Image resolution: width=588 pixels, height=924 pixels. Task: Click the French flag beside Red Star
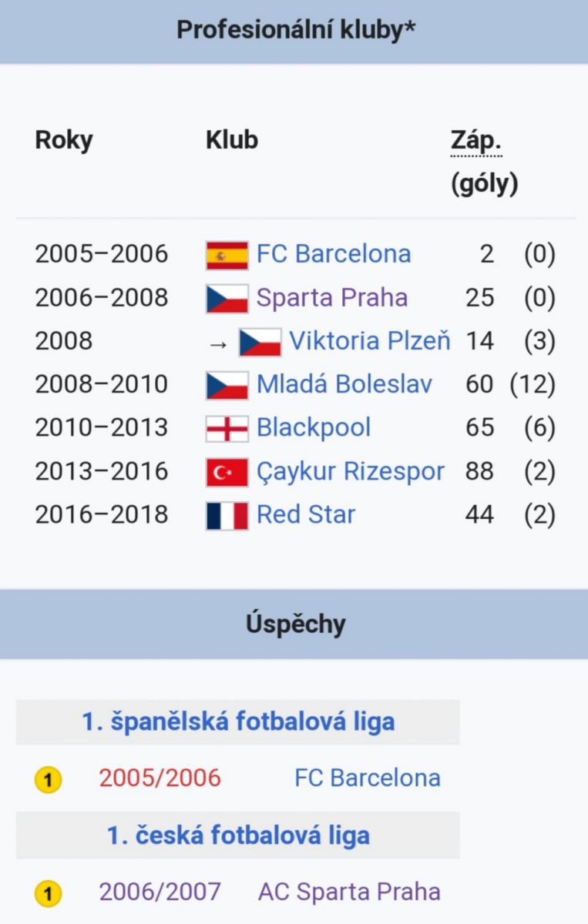pos(227,514)
